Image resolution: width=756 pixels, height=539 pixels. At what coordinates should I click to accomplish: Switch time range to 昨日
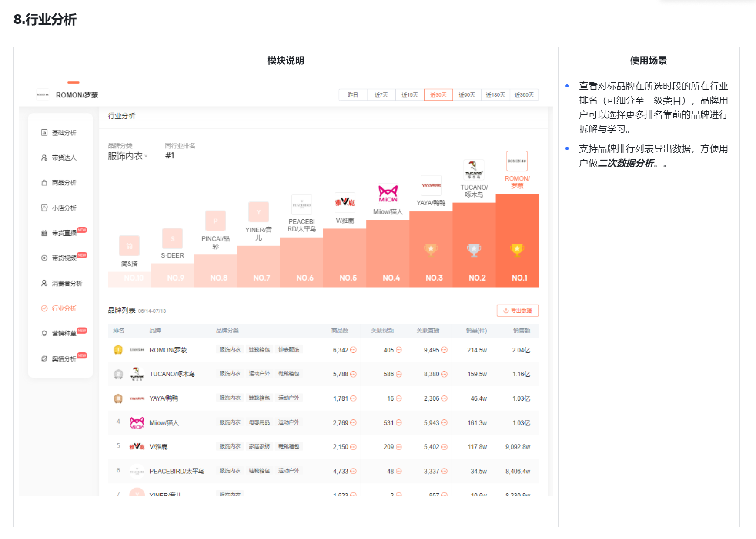click(353, 95)
